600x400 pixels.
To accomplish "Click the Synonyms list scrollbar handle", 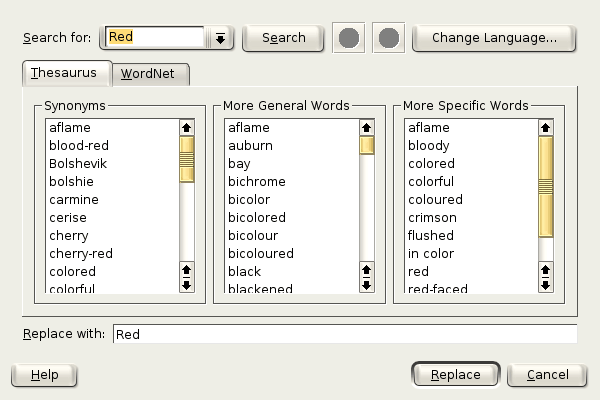I will tap(186, 160).
